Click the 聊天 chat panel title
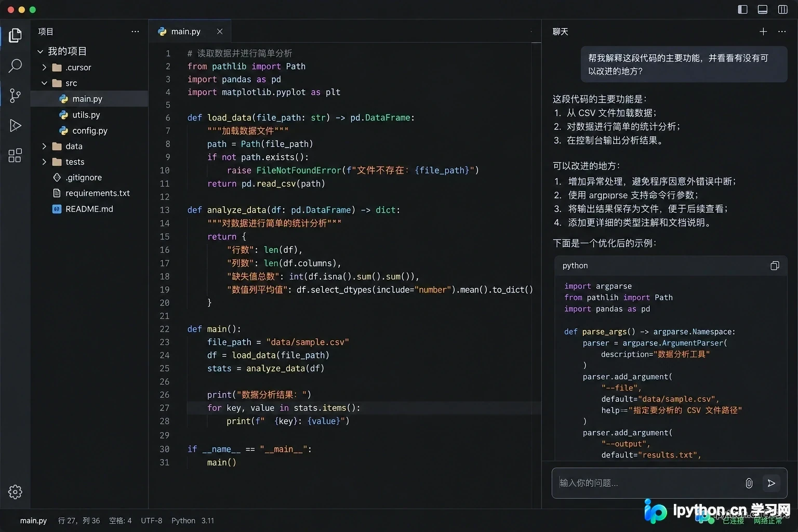798x532 pixels. (x=560, y=32)
